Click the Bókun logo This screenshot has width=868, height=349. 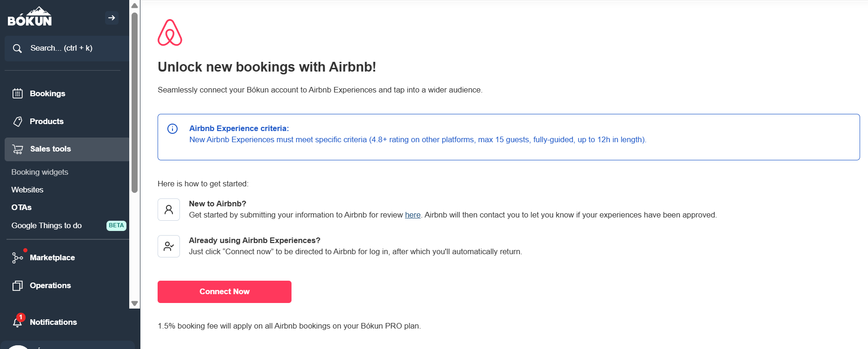point(30,17)
